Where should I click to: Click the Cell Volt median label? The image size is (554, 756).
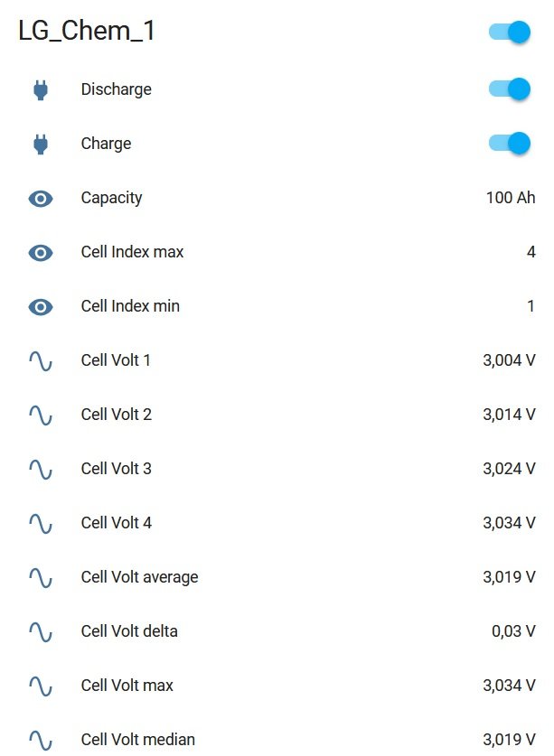(137, 740)
